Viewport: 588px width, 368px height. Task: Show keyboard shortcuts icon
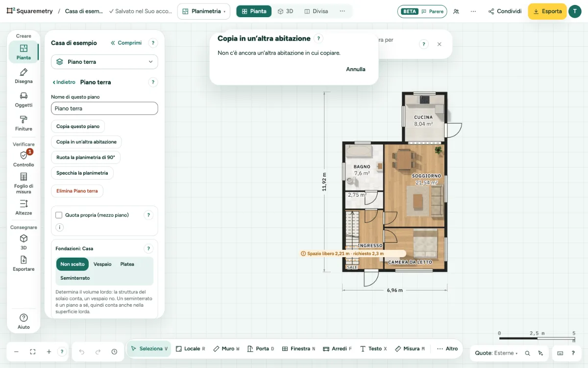[560, 353]
